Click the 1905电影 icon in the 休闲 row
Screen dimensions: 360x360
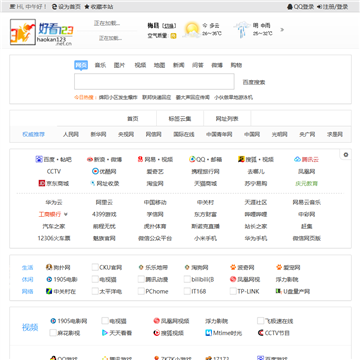(x=49, y=279)
